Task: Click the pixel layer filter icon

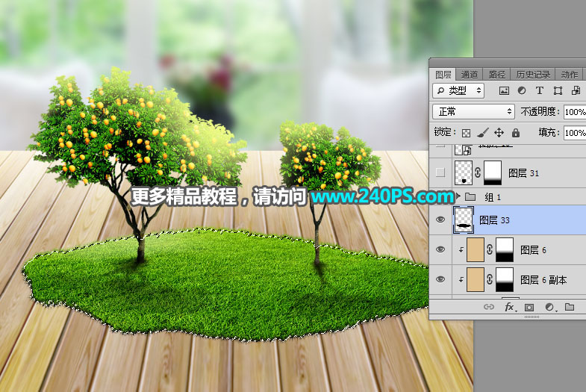Action: pyautogui.click(x=504, y=90)
